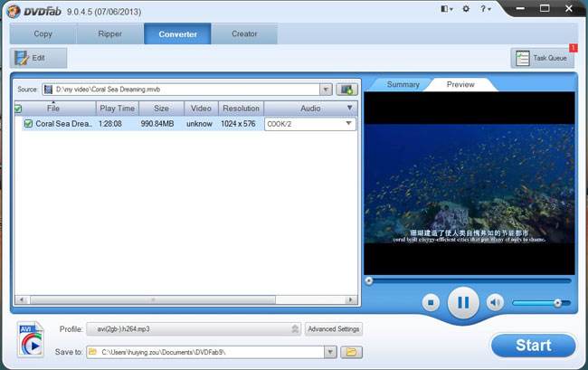Sort by the Size column header
Viewport: 588px width, 370px height.
pos(161,109)
